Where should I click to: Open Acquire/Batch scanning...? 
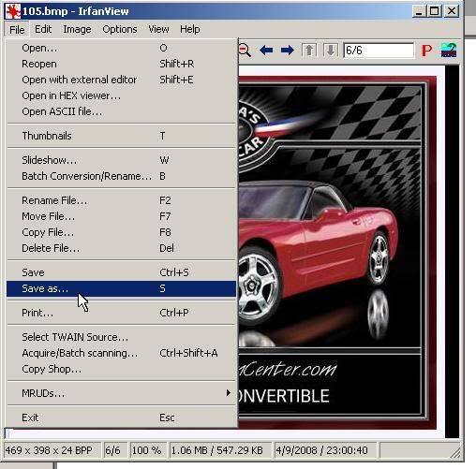coord(122,353)
